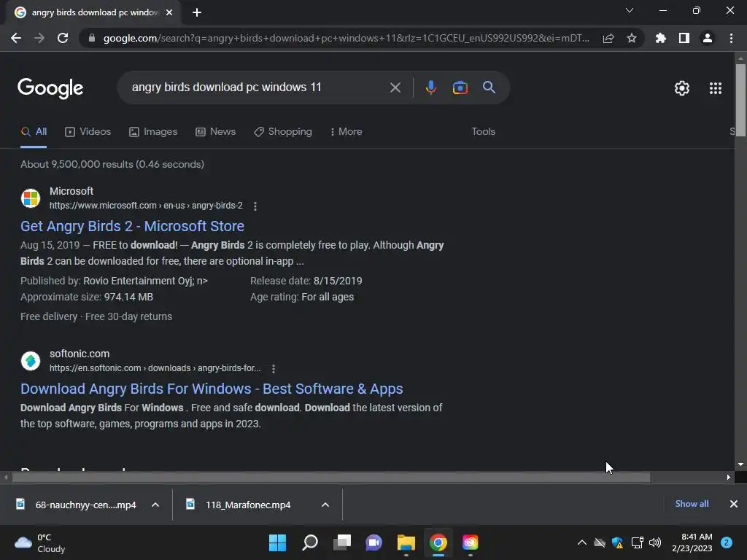
Task: Close the angry birds search tab
Action: tap(169, 12)
